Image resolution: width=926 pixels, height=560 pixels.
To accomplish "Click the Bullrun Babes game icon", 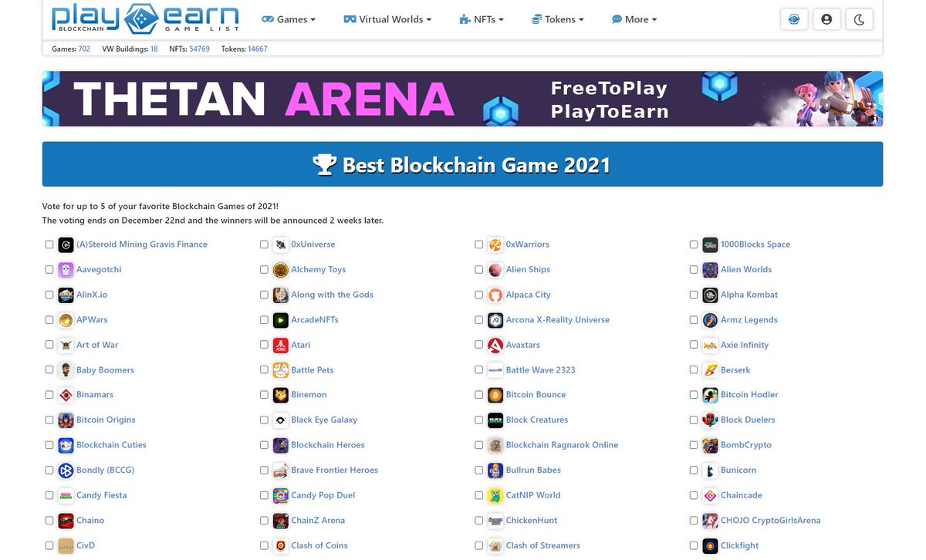I will click(x=495, y=471).
